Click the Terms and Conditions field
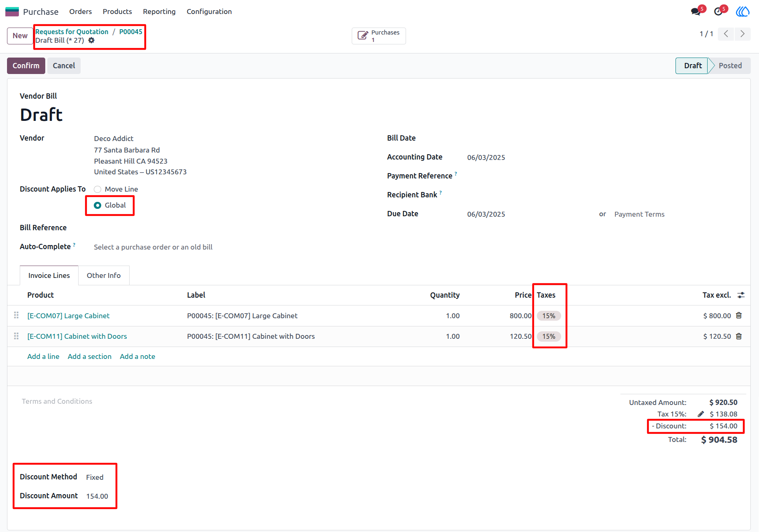The height and width of the screenshot is (532, 759). pos(57,401)
